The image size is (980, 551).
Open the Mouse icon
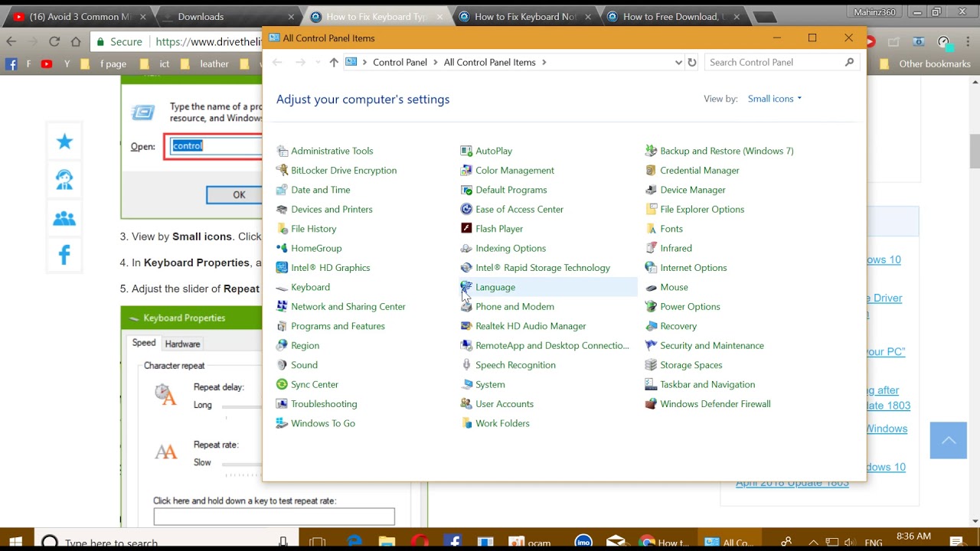651,287
